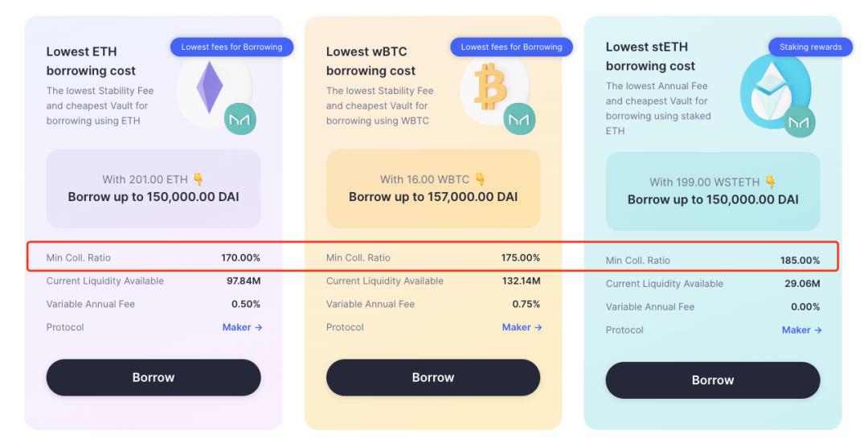The image size is (868, 443).
Task: Click the Lowest stETH borrowing cost heading
Action: coord(650,56)
